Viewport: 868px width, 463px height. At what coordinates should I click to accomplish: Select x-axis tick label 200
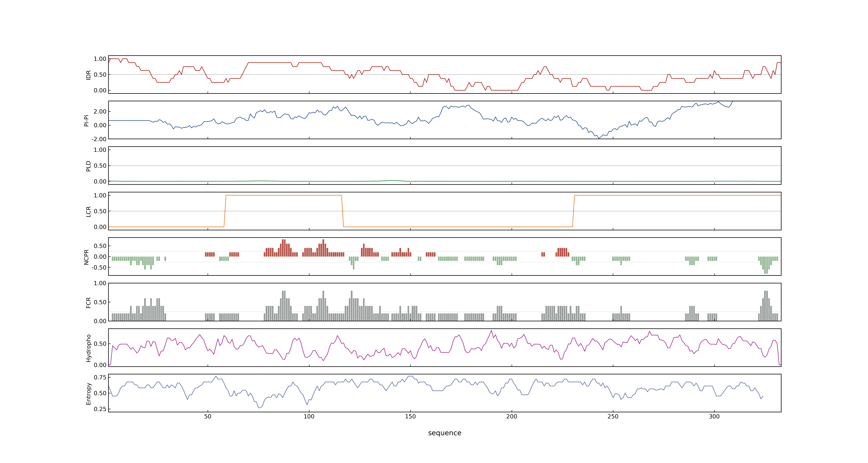pyautogui.click(x=511, y=416)
